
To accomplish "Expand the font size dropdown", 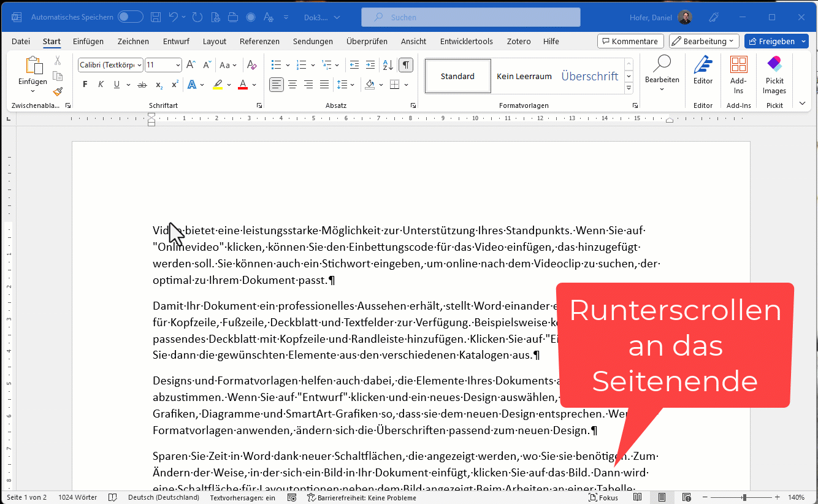I will coord(178,65).
